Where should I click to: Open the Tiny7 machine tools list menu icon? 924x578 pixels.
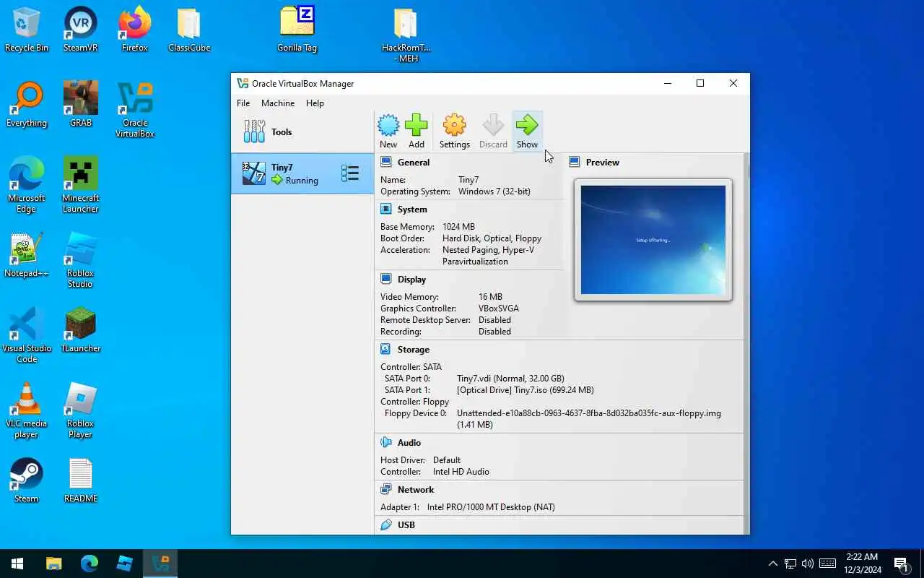pyautogui.click(x=350, y=173)
